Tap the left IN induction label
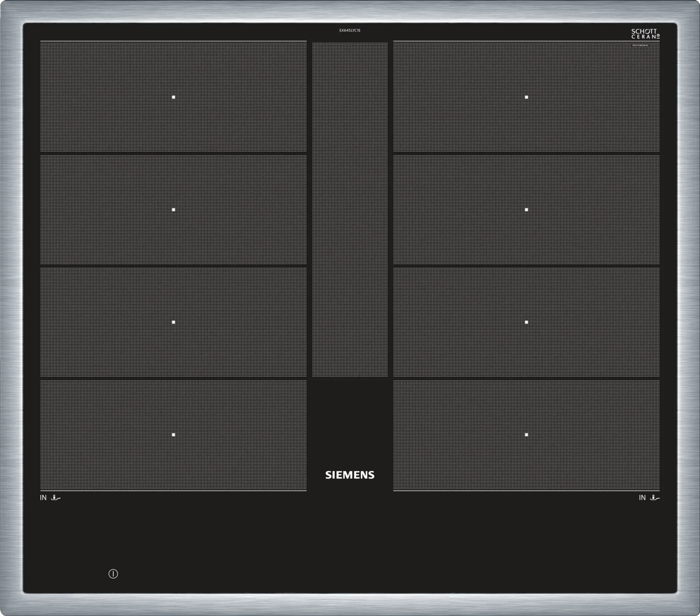The width and height of the screenshot is (700, 616). [x=42, y=497]
